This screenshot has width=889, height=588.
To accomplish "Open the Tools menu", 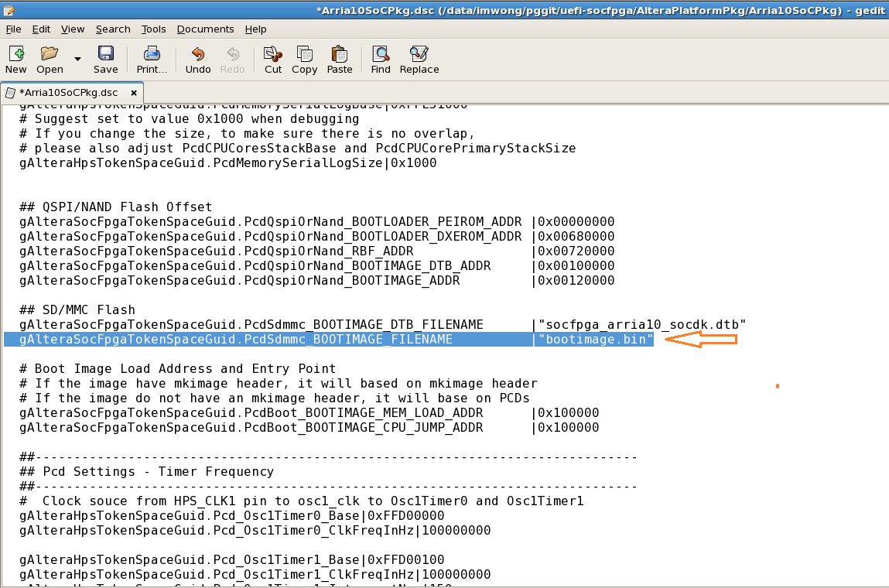I will tap(154, 29).
